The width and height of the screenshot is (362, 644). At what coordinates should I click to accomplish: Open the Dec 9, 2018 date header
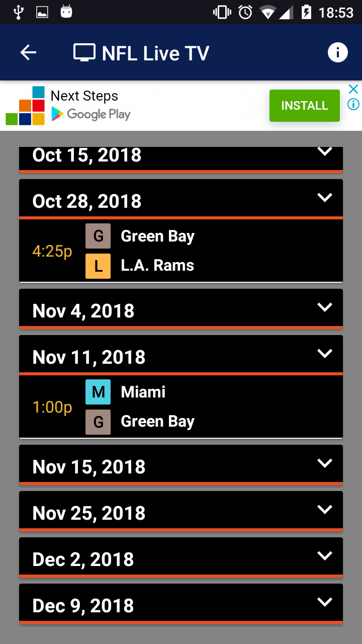tap(181, 603)
